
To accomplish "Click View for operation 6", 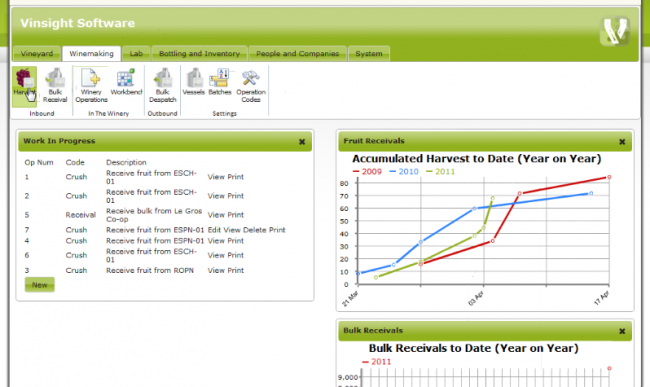I will (x=216, y=255).
